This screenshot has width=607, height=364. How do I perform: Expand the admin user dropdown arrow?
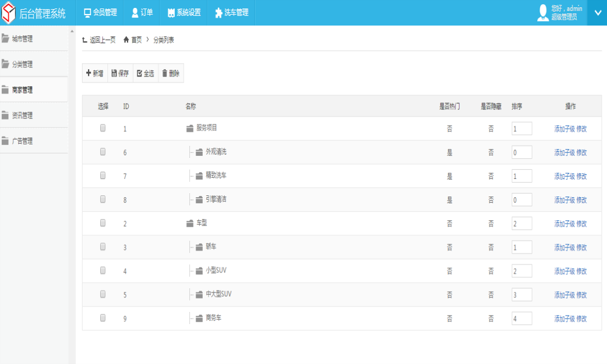tap(597, 13)
